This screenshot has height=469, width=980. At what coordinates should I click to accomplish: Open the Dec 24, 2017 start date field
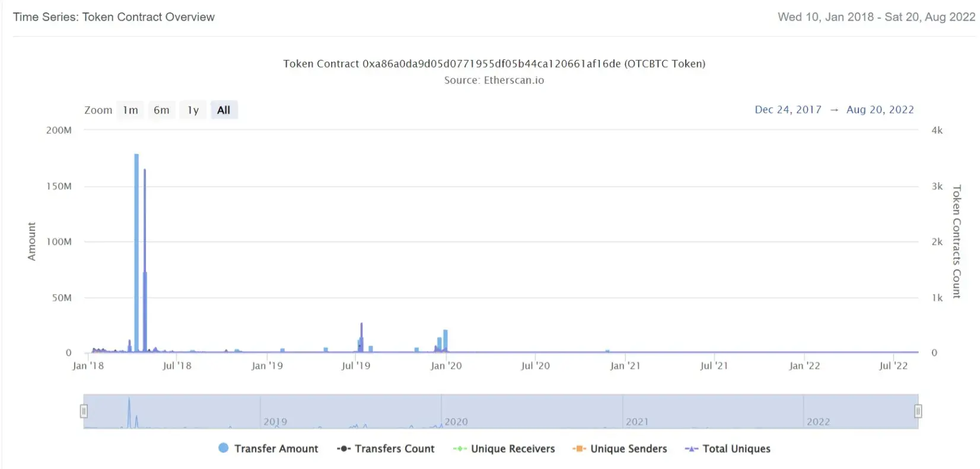[x=788, y=110]
